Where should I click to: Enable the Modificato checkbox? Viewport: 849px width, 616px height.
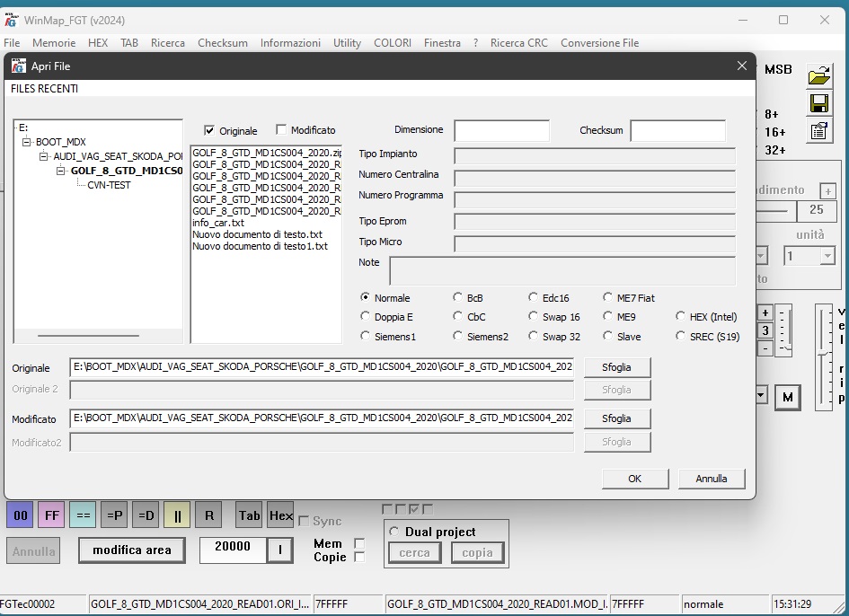pyautogui.click(x=281, y=130)
